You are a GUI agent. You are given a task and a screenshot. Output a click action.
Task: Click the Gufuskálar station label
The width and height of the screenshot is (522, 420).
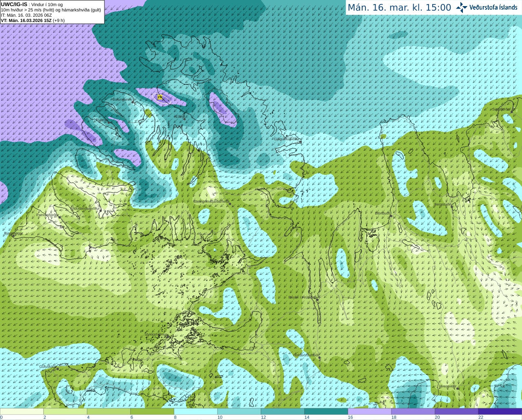[47, 367]
